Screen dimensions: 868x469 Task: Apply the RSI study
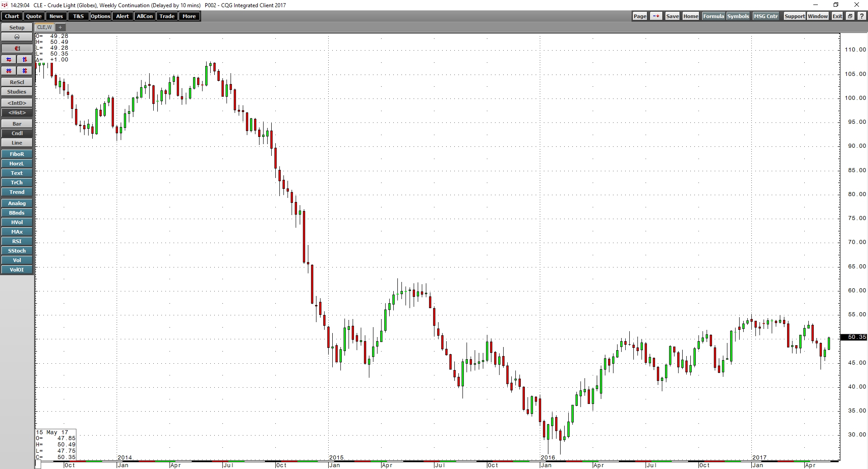17,241
